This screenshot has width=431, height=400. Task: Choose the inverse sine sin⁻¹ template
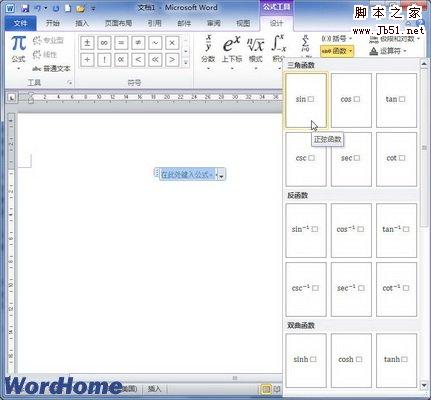coord(306,230)
